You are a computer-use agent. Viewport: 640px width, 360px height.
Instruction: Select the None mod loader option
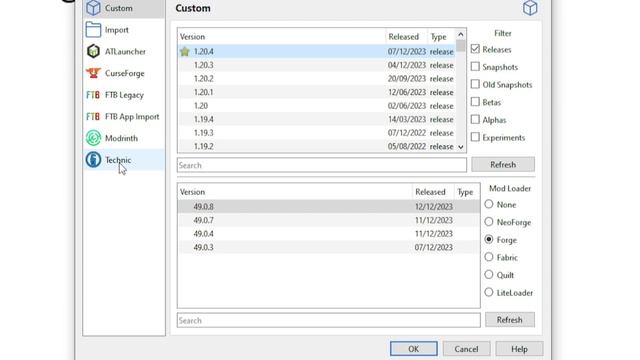(x=489, y=204)
